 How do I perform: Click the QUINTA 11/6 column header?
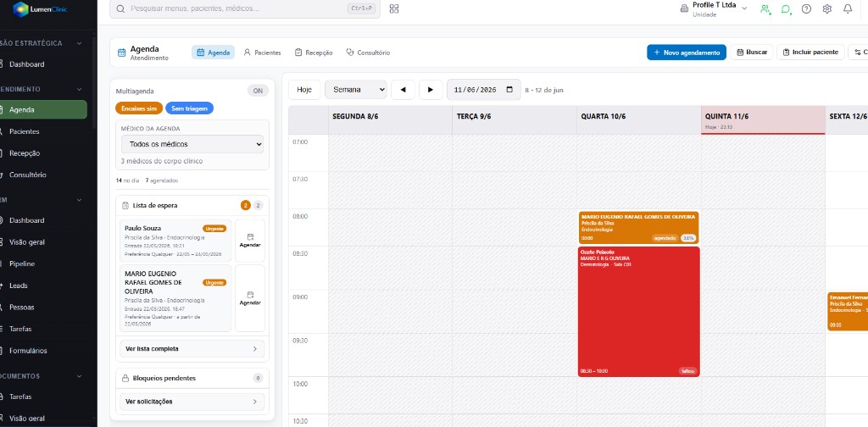tap(763, 119)
